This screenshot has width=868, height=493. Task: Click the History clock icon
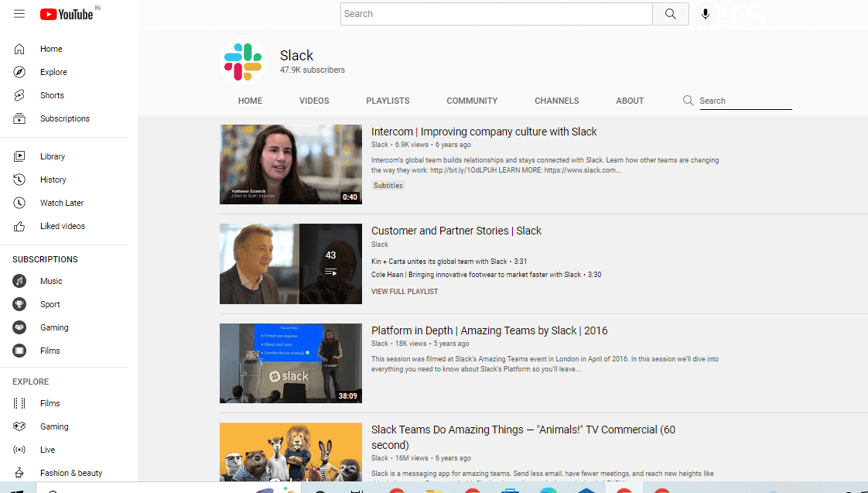19,180
